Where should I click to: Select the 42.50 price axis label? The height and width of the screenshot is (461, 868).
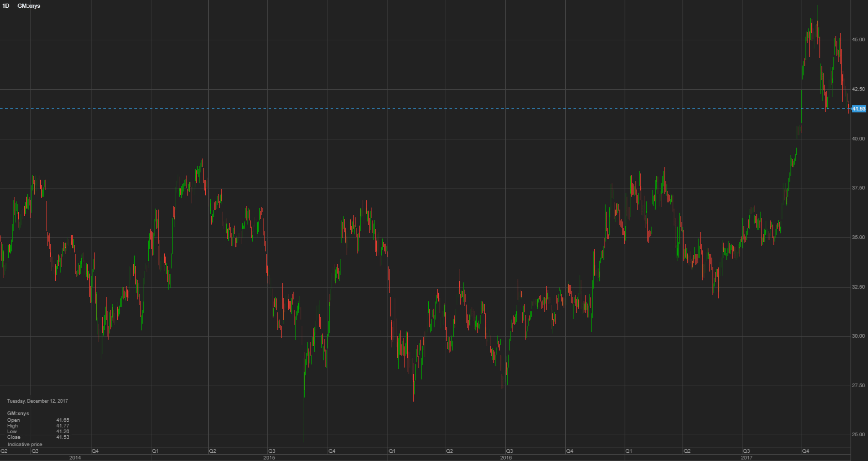coord(858,89)
